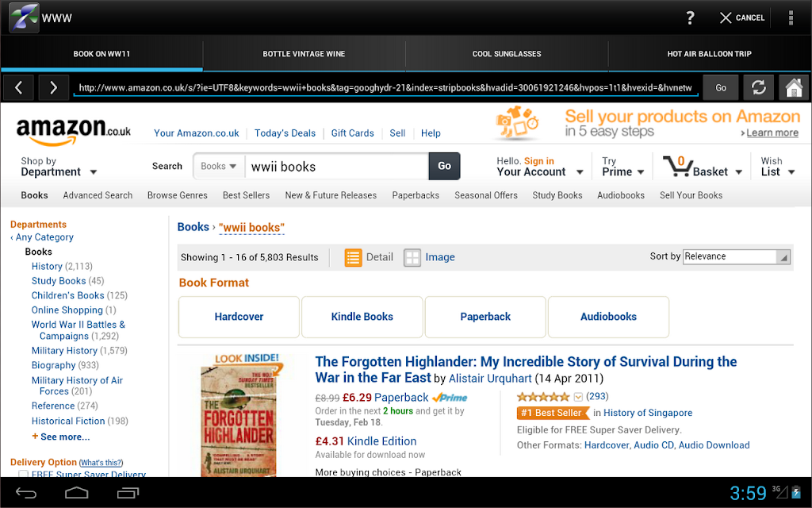
Task: Open the Gift Cards link
Action: tap(352, 133)
